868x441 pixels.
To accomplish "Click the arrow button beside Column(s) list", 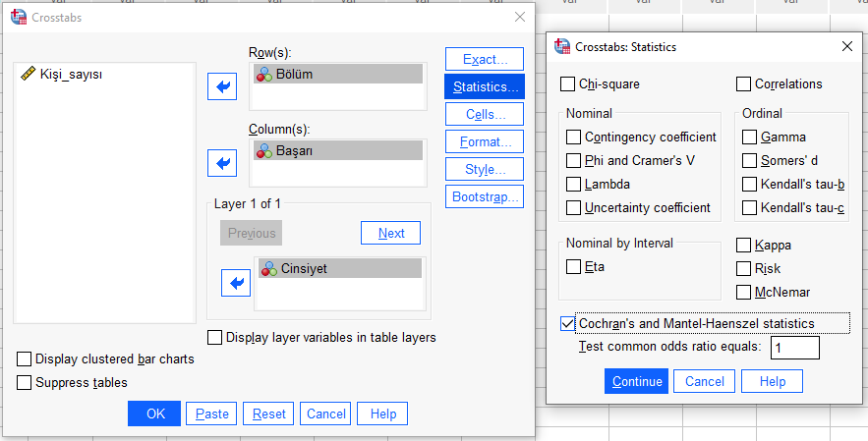I will (x=224, y=161).
